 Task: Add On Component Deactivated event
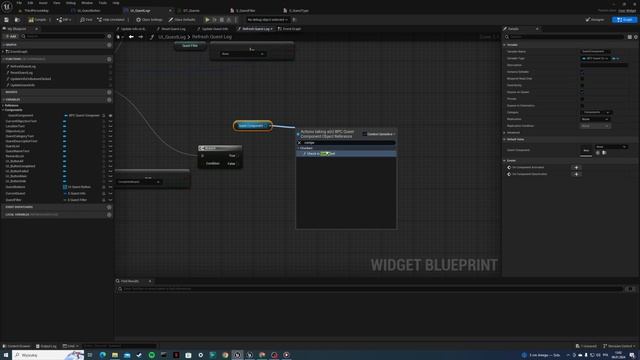[x=576, y=174]
